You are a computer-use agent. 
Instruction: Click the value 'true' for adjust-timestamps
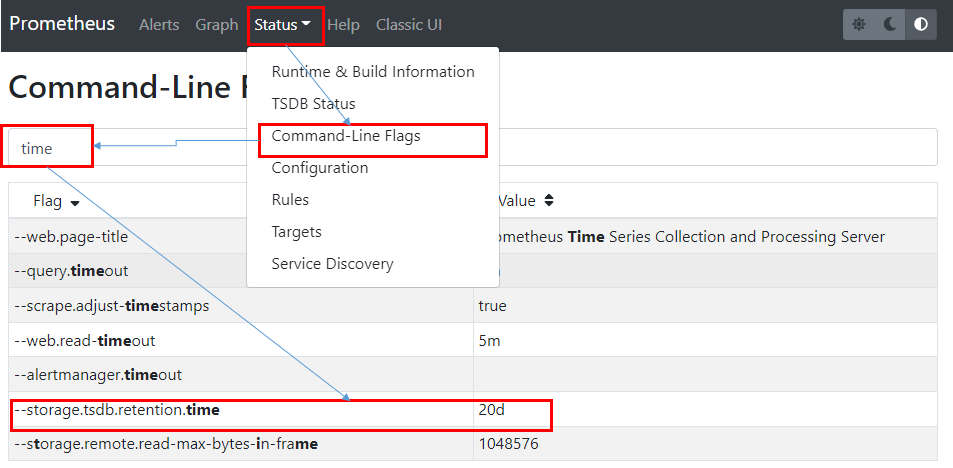click(492, 306)
